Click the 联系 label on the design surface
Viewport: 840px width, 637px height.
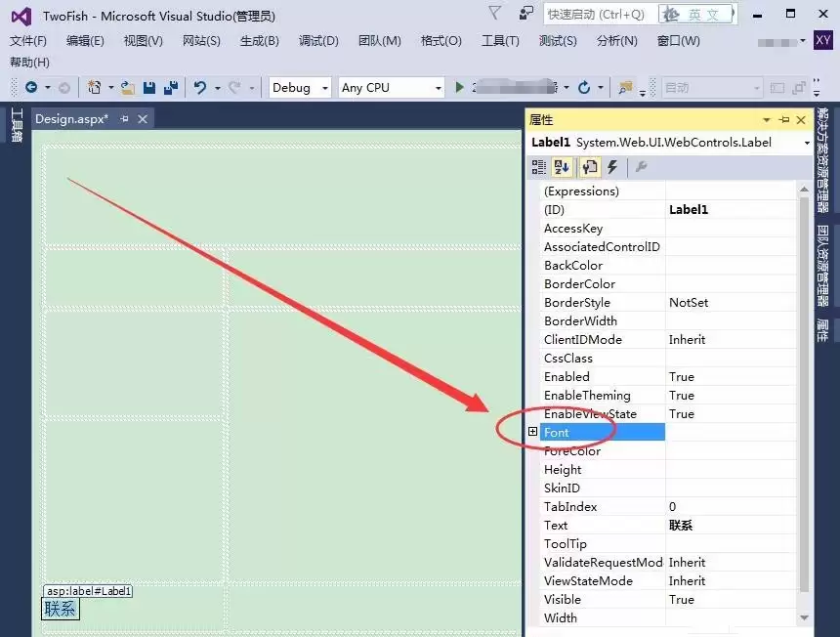tap(60, 609)
